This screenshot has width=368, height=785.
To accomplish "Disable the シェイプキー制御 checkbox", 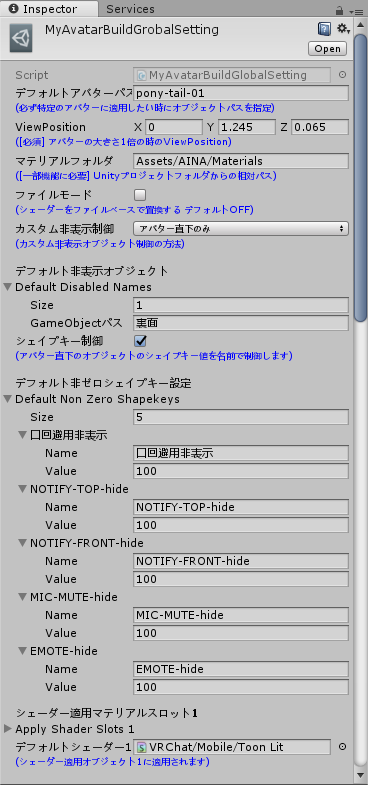I will (140, 341).
